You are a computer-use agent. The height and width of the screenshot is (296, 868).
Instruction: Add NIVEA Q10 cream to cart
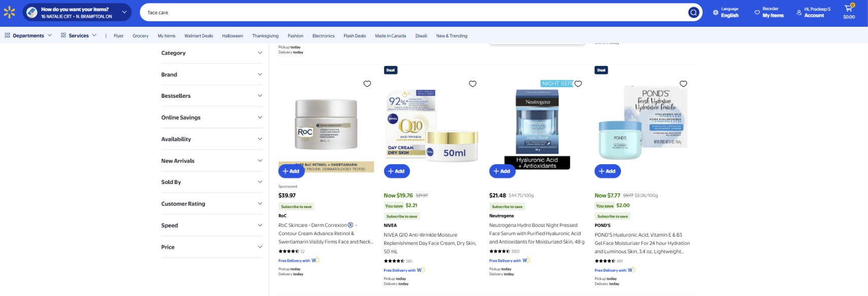point(396,171)
